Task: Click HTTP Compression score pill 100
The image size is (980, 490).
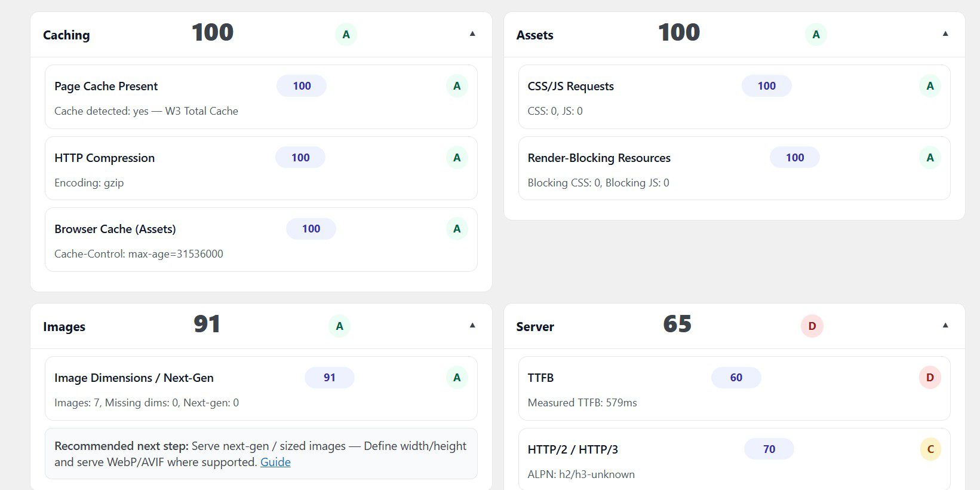Action: click(x=300, y=158)
